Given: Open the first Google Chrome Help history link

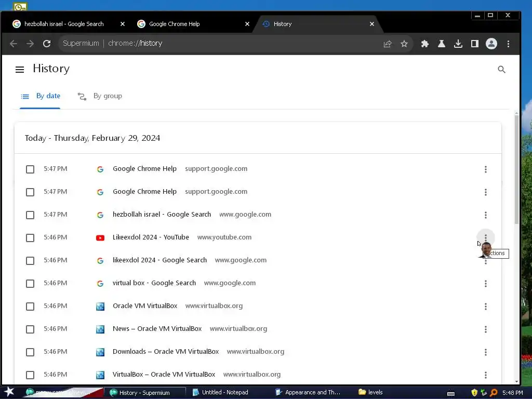Looking at the screenshot, I should 144,169.
